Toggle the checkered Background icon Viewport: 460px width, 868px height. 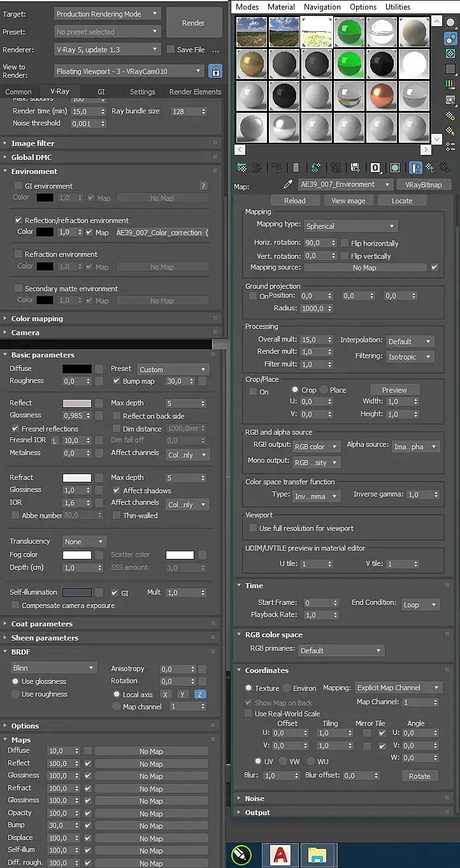point(450,54)
